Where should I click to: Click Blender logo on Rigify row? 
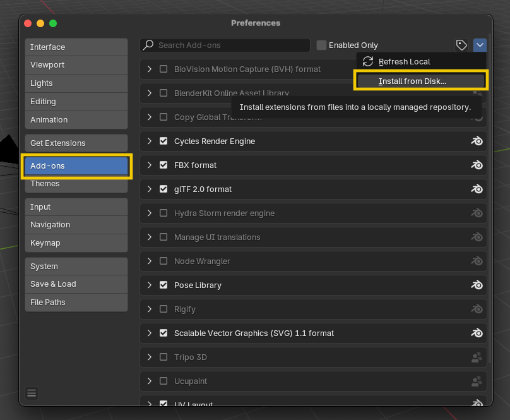[x=477, y=309]
